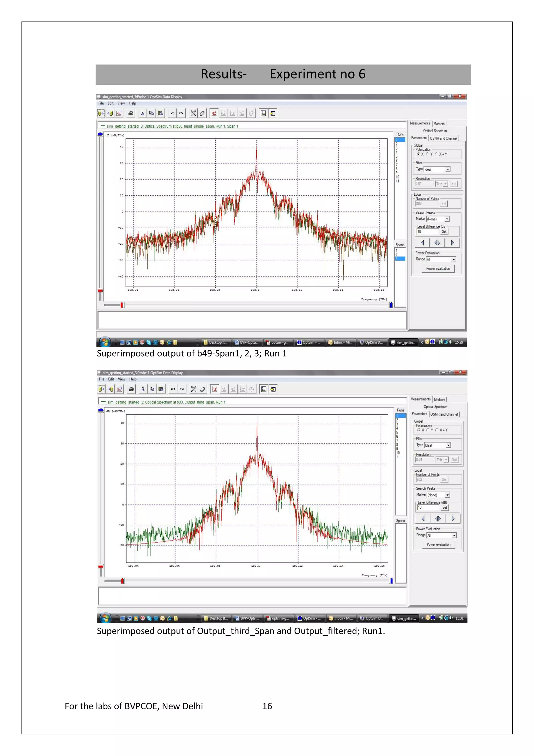Open File menu in Input_single_span window
534x756 pixels.
(x=101, y=103)
